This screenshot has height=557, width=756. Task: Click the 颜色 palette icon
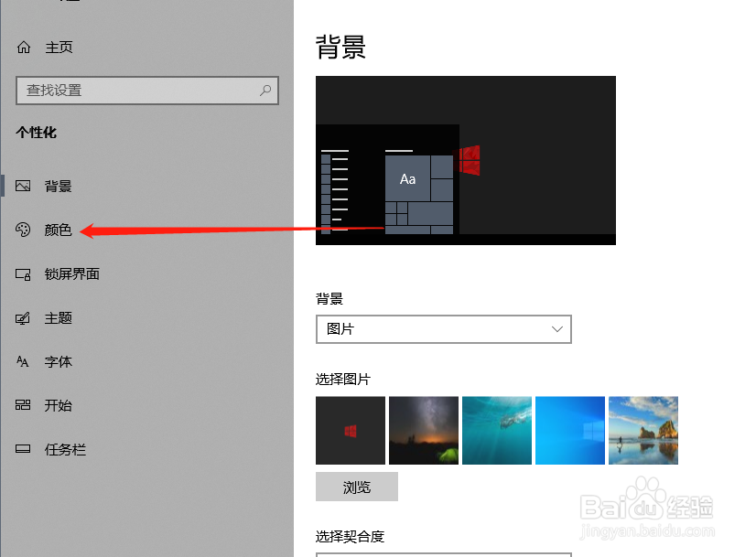pos(23,230)
